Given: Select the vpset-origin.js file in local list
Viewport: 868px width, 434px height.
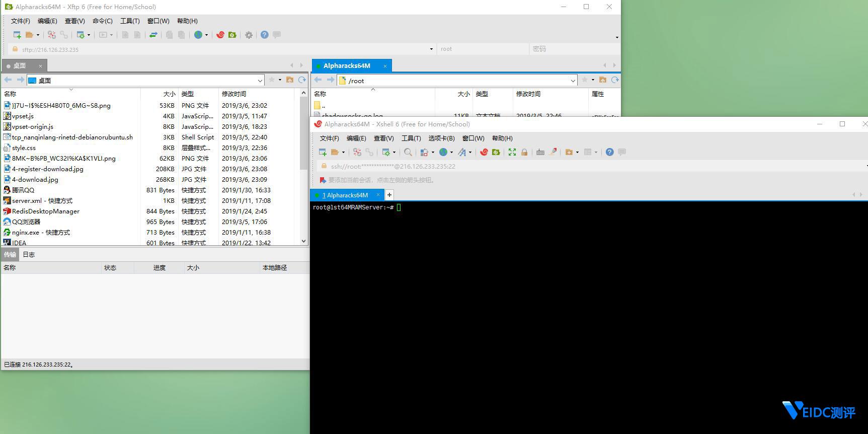Looking at the screenshot, I should tap(32, 126).
